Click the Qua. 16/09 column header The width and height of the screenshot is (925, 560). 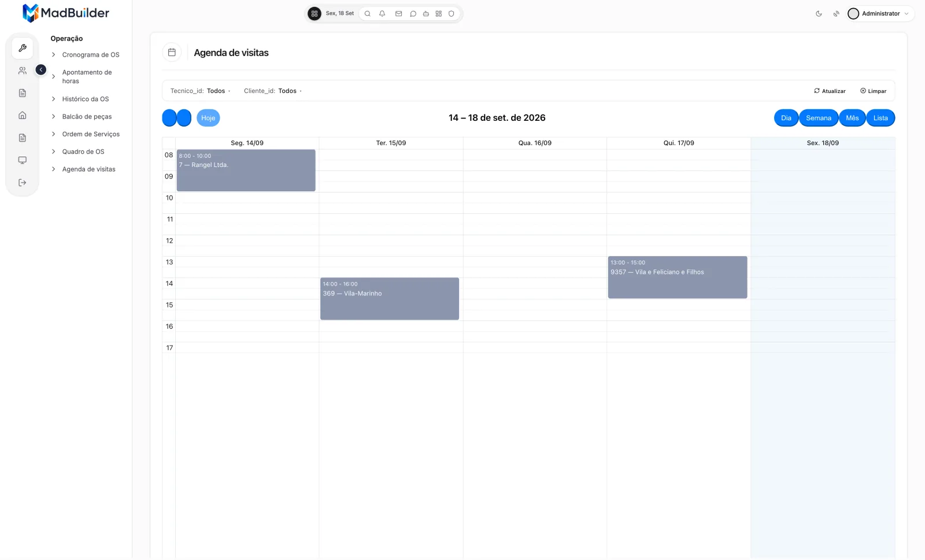tap(535, 143)
